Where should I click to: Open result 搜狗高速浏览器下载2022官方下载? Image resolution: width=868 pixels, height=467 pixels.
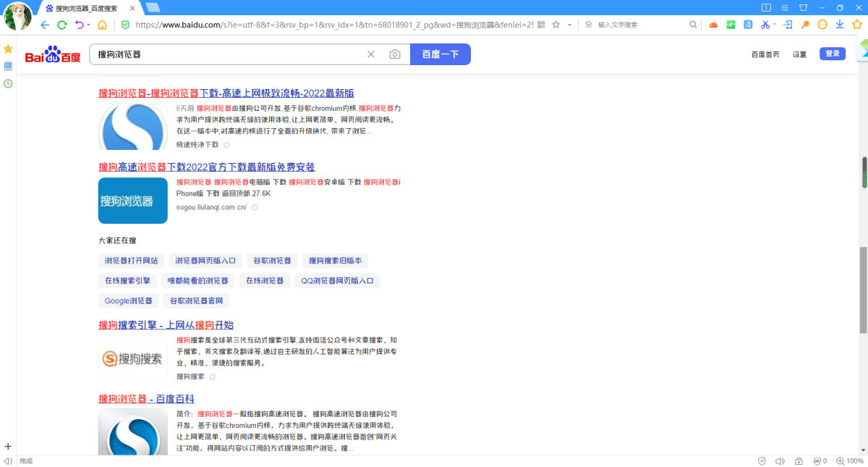click(207, 167)
